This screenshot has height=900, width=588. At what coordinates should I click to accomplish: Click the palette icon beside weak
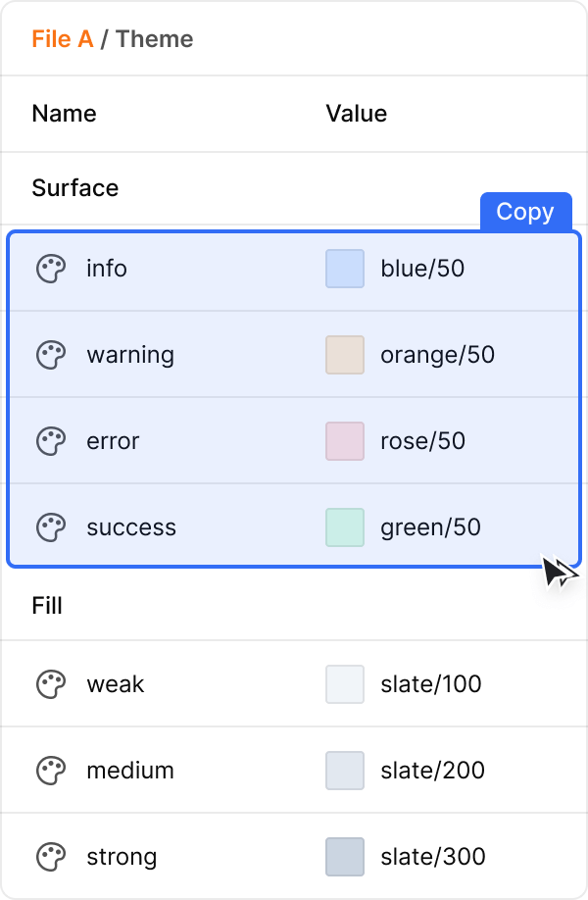click(51, 684)
